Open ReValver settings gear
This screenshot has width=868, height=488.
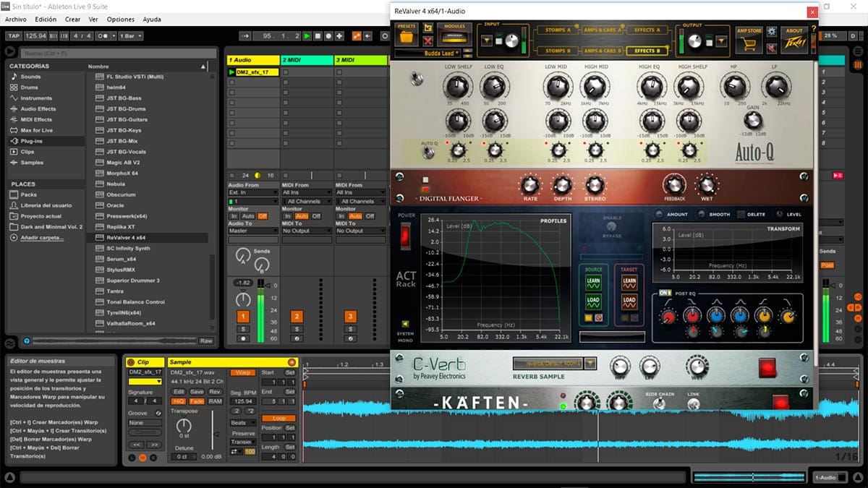pyautogui.click(x=771, y=32)
